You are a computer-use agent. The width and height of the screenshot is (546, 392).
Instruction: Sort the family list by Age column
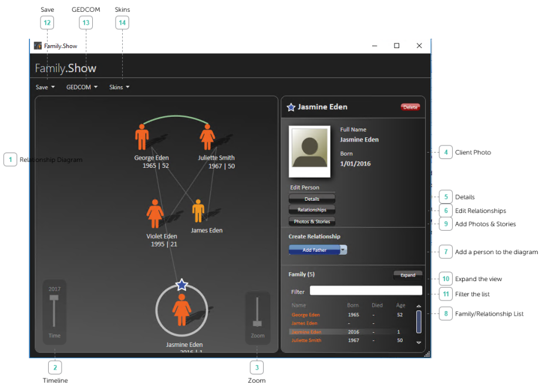pyautogui.click(x=401, y=305)
